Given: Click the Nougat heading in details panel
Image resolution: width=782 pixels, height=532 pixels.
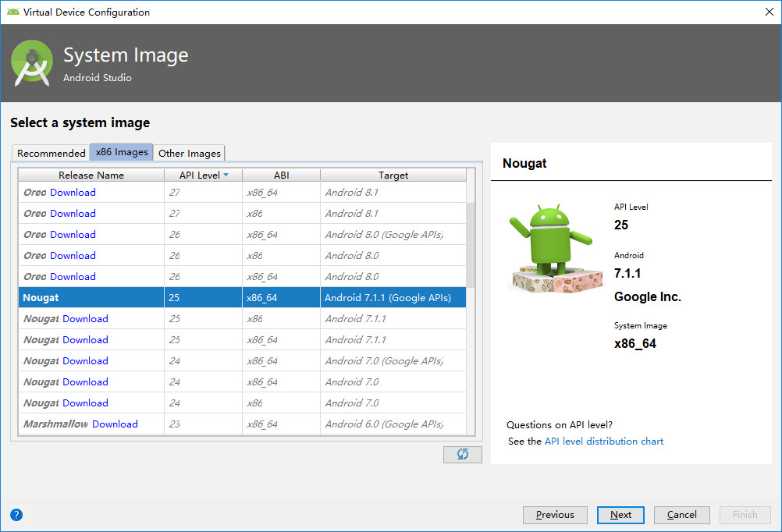Looking at the screenshot, I should click(x=524, y=164).
